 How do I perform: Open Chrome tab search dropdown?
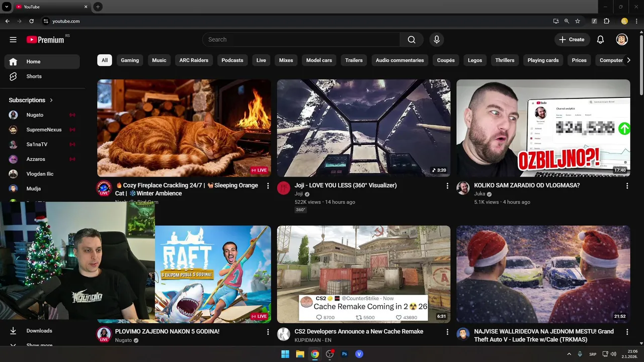click(7, 7)
